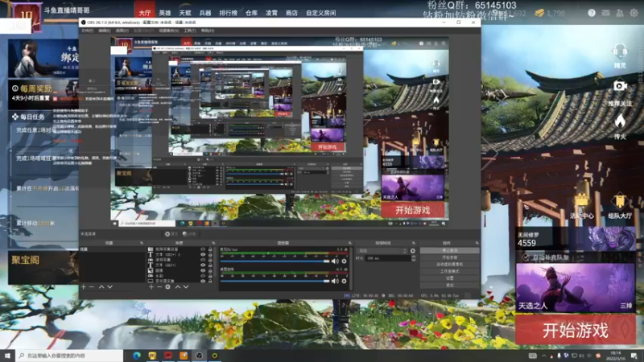Remove scene with the minus icon in Scenes panel
The image size is (644, 362).
(92, 287)
